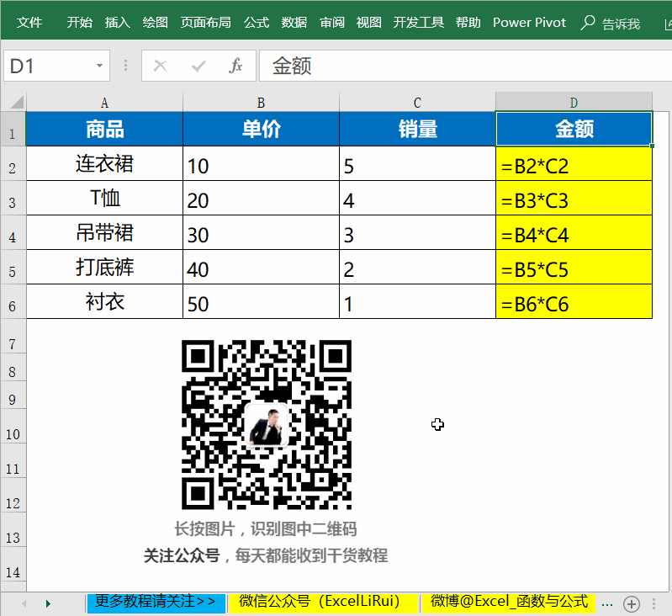Select column A header

click(x=104, y=103)
